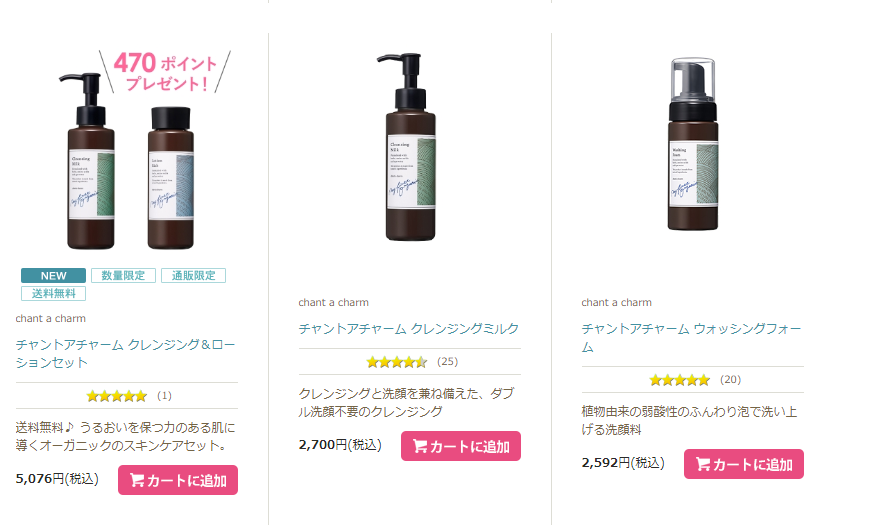Open チャントアチャーム ウォッシングフォーム product link

[x=691, y=337]
